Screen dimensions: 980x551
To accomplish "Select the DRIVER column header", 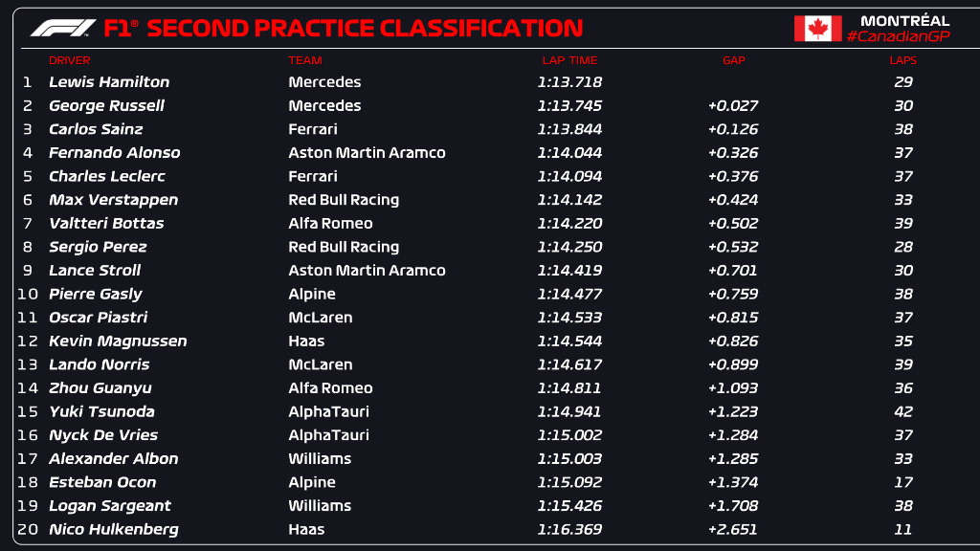I will coord(69,60).
